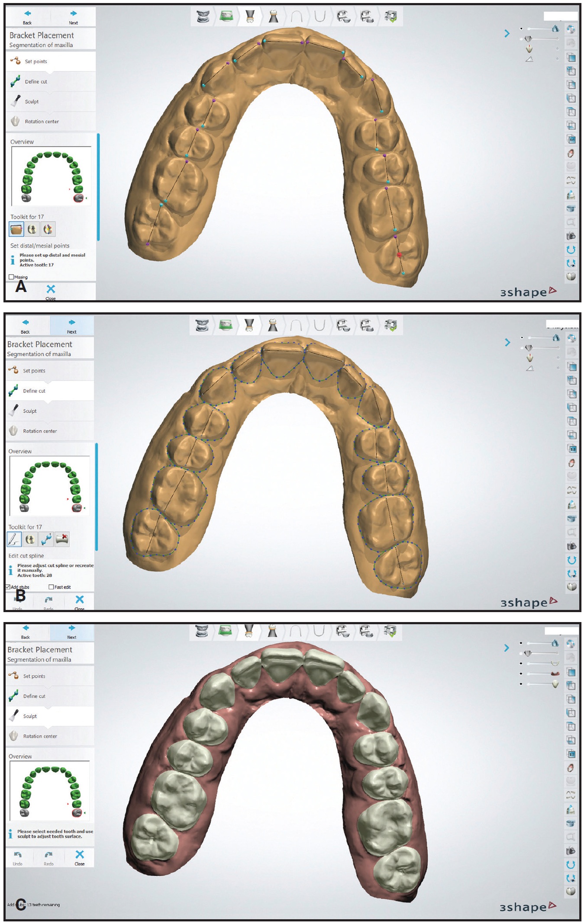The image size is (584, 924).
Task: Select the multicolor-dotted tooth tool in panel A
Action: pos(48,229)
